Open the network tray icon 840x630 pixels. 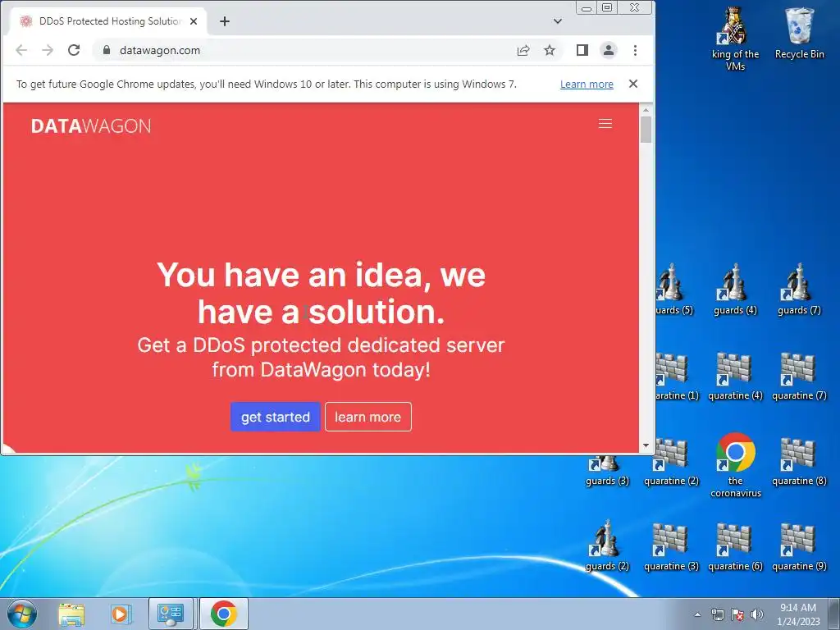pos(717,614)
